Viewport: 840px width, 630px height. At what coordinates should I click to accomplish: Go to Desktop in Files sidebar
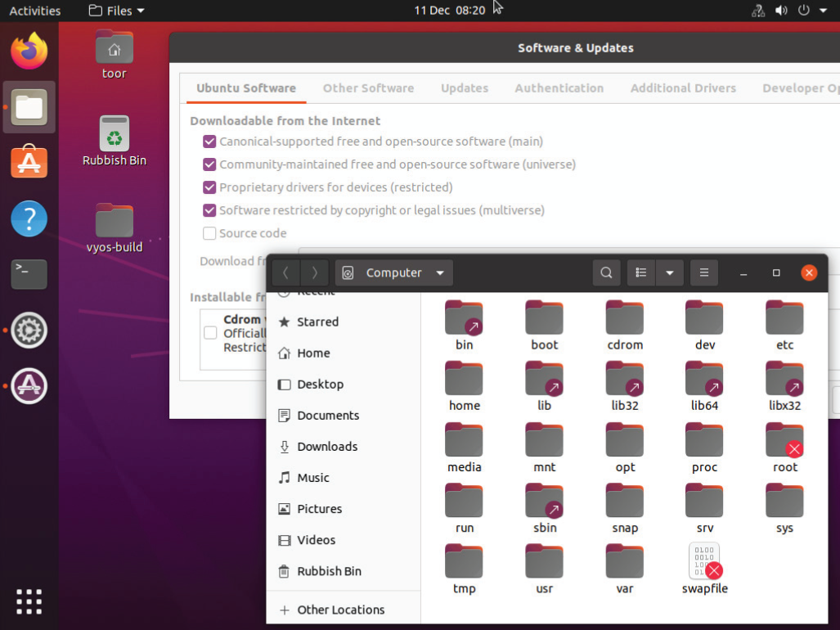(343, 384)
